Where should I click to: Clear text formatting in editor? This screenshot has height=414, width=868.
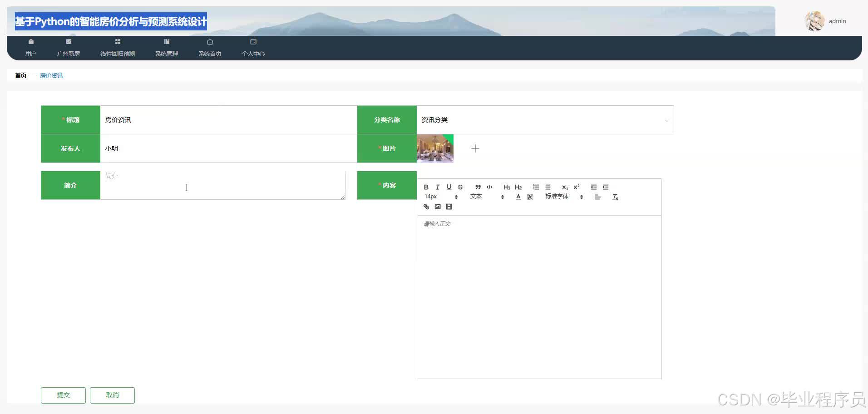(615, 197)
